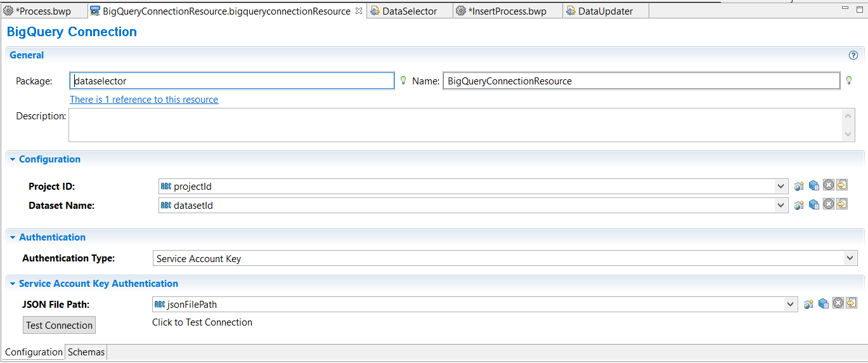Click the light bulb icon next to Name field
868x363 pixels.
point(849,81)
